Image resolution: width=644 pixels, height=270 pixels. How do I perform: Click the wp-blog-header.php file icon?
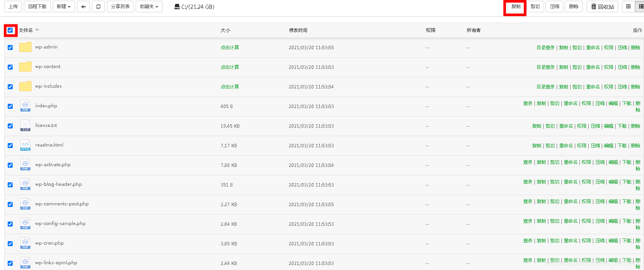click(x=25, y=185)
